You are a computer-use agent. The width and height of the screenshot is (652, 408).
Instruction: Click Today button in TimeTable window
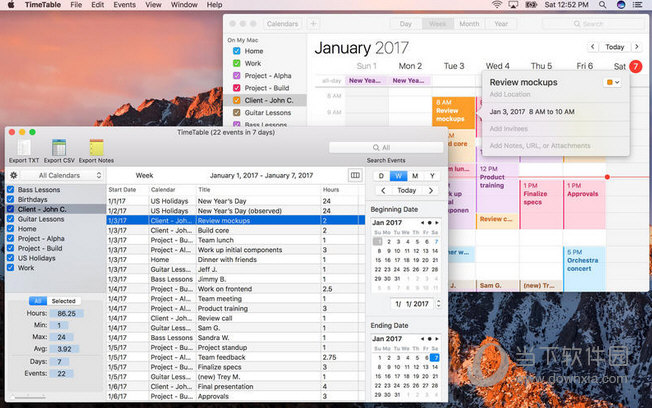click(407, 190)
